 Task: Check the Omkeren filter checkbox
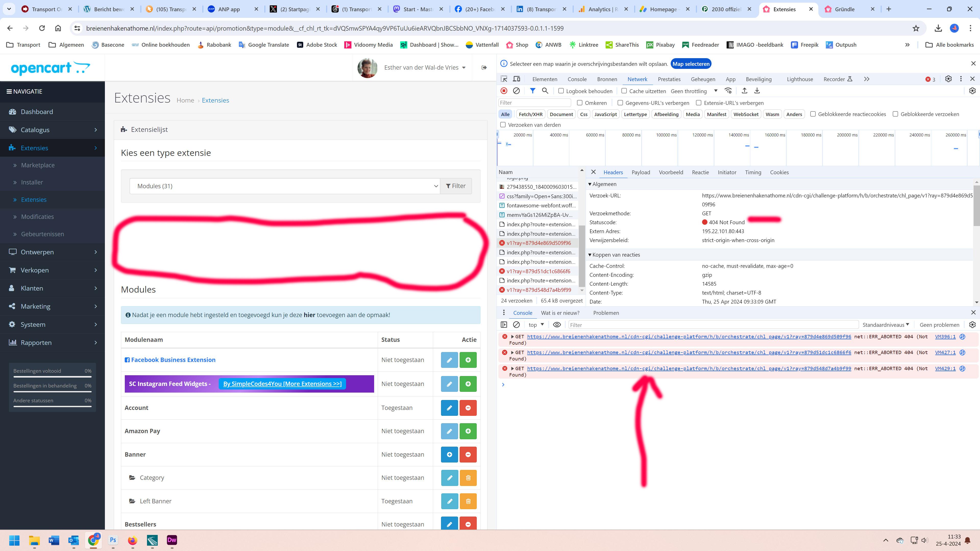(x=579, y=103)
